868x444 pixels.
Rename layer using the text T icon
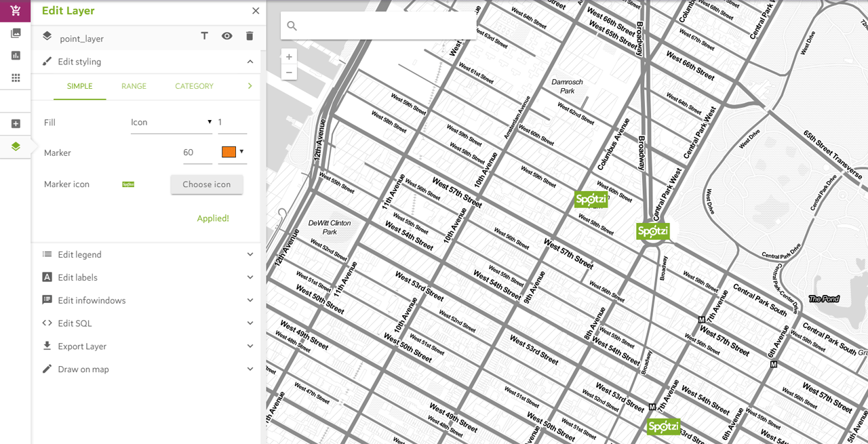pyautogui.click(x=204, y=36)
